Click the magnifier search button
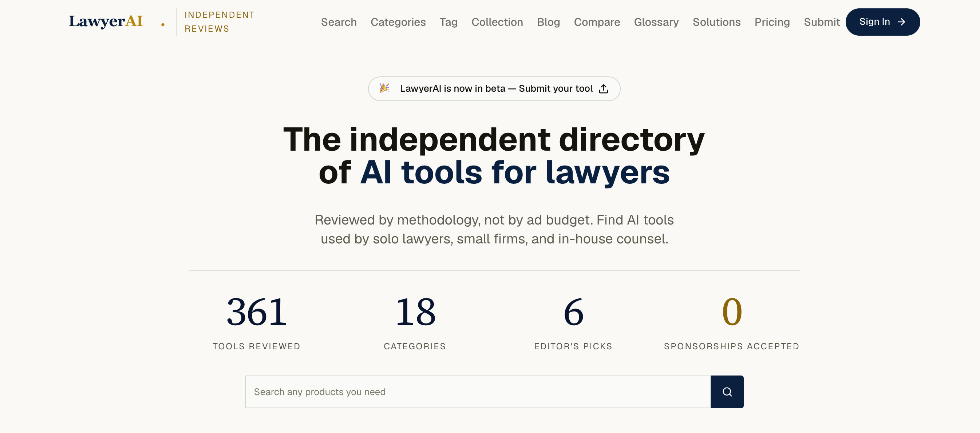The image size is (980, 433). 727,392
